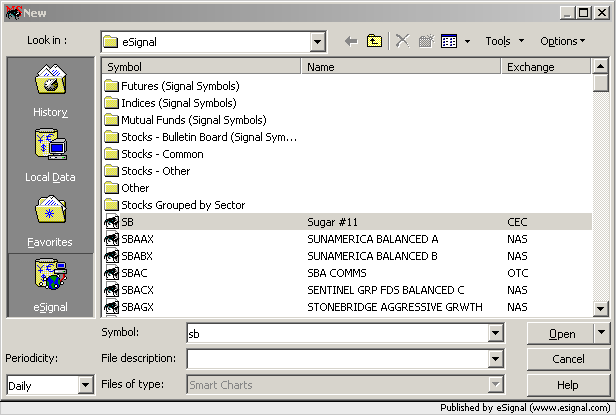Click the Help button
Image resolution: width=616 pixels, height=415 pixels.
[x=568, y=385]
